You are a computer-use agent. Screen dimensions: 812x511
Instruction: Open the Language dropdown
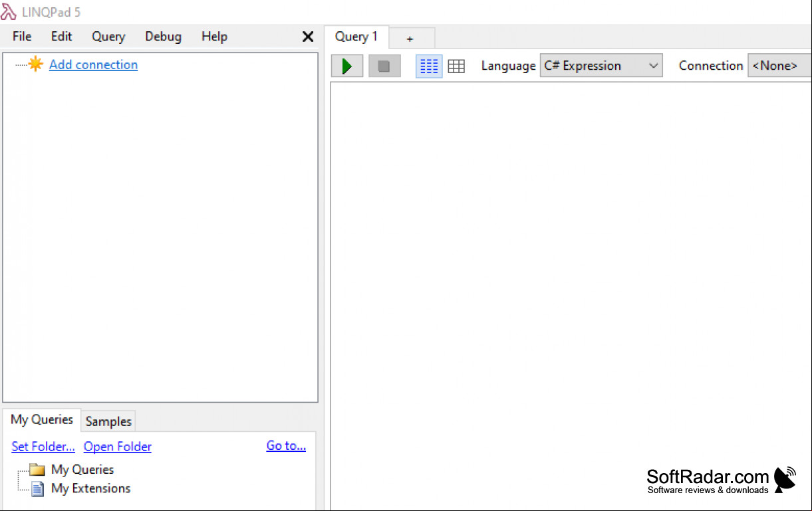point(601,66)
